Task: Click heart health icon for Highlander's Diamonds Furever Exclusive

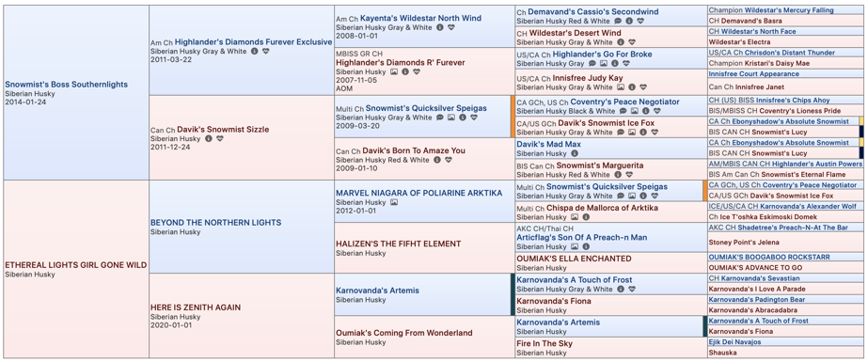Action: coord(266,51)
